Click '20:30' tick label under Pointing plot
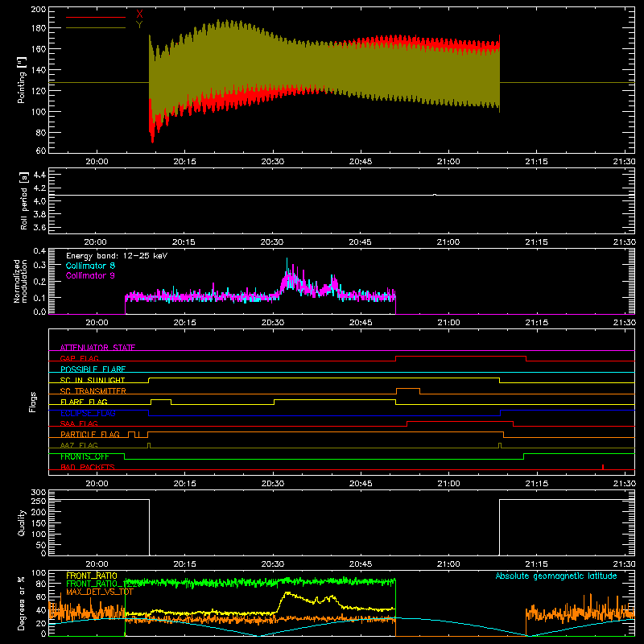The width and height of the screenshot is (644, 644). (x=273, y=162)
